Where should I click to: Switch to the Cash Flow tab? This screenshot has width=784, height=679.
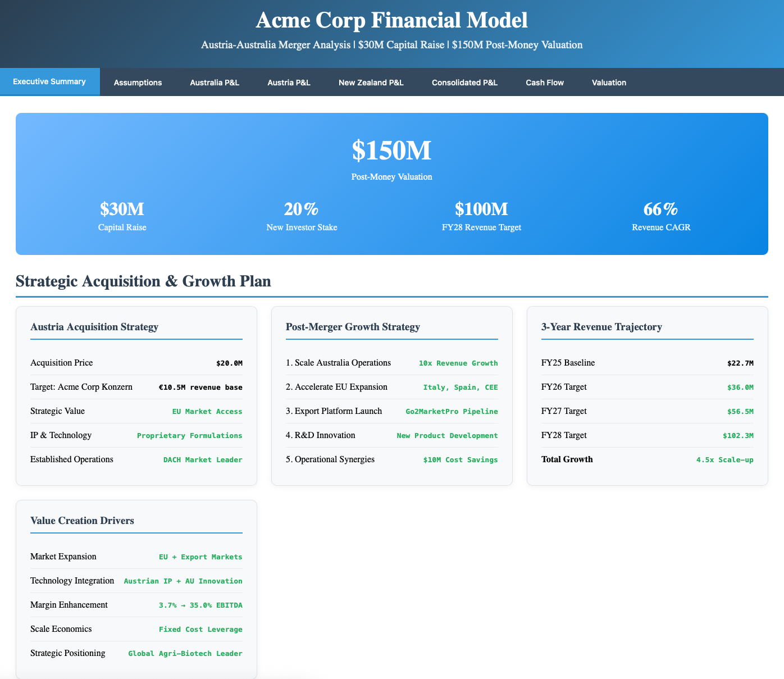544,82
